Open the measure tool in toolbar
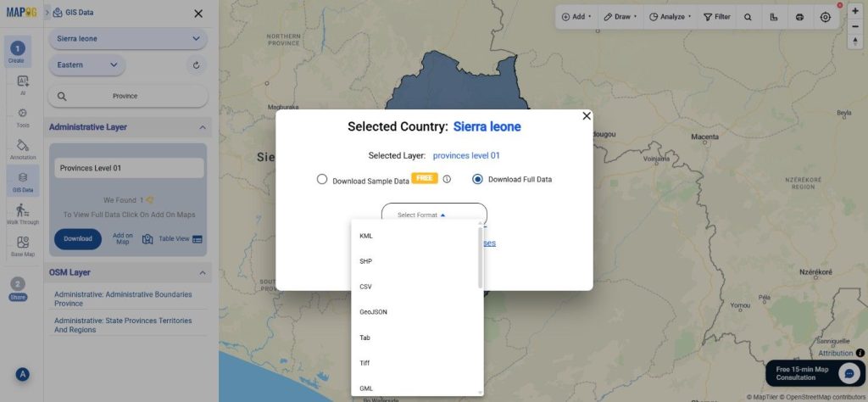This screenshot has width=868, height=402. point(774,17)
